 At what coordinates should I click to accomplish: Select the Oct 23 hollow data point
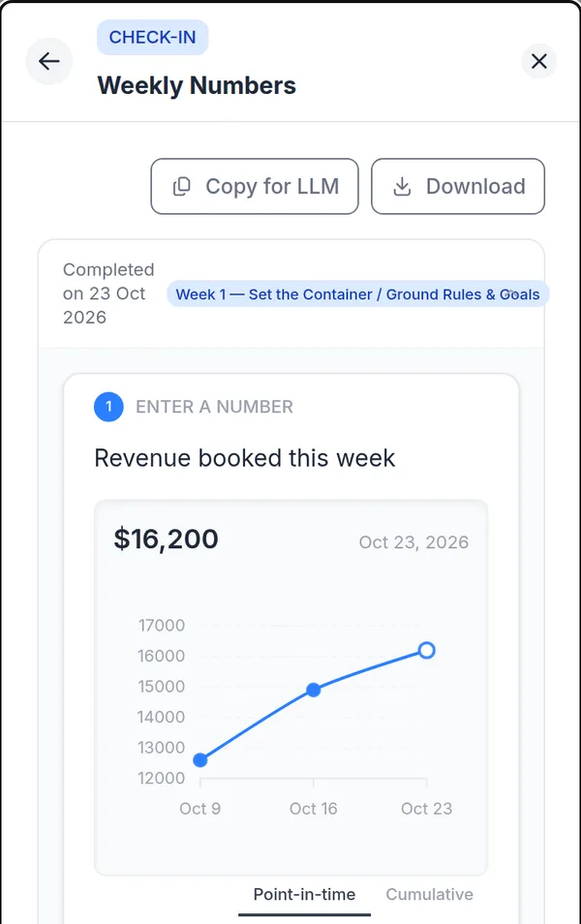click(x=427, y=650)
